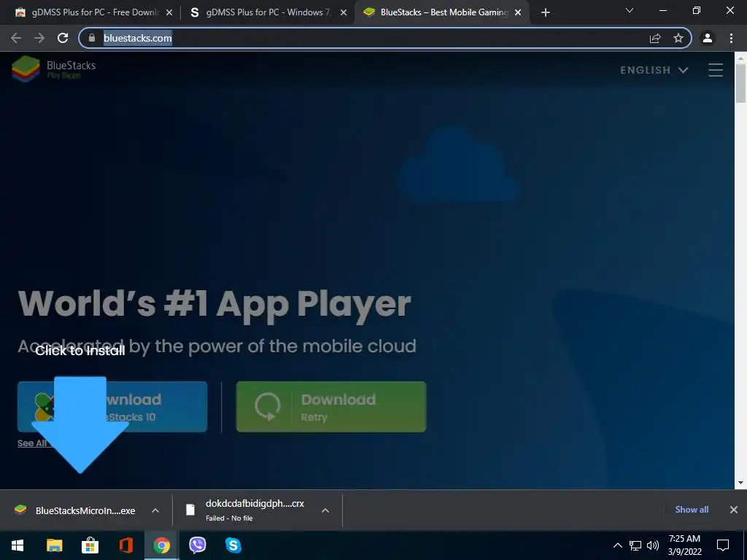This screenshot has width=747, height=560.
Task: Click the Download BlueStacks 10 button
Action: pyautogui.click(x=112, y=407)
